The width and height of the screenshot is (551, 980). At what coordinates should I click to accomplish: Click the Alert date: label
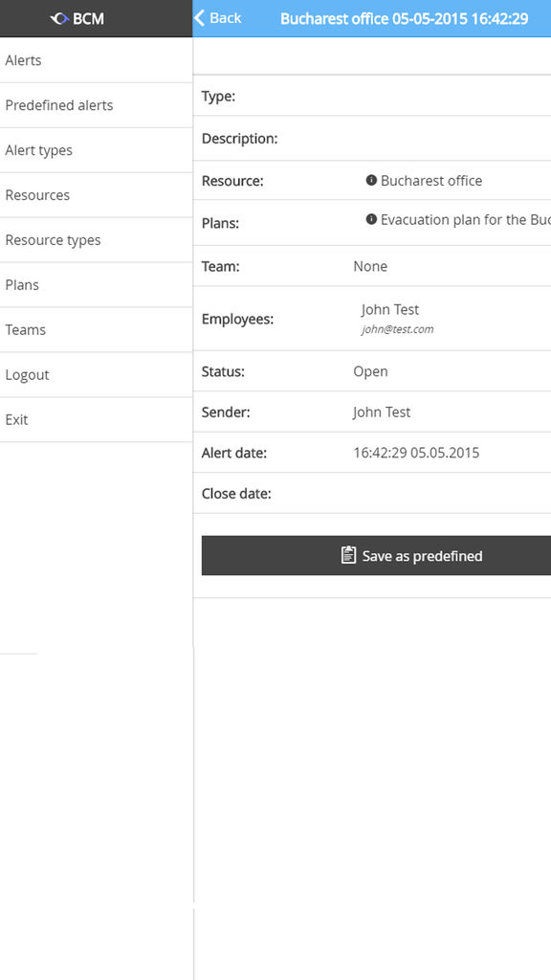click(234, 453)
